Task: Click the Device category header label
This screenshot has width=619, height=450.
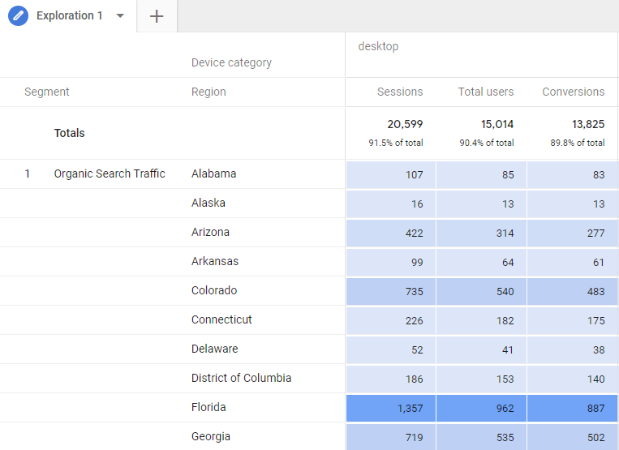Action: 231,62
